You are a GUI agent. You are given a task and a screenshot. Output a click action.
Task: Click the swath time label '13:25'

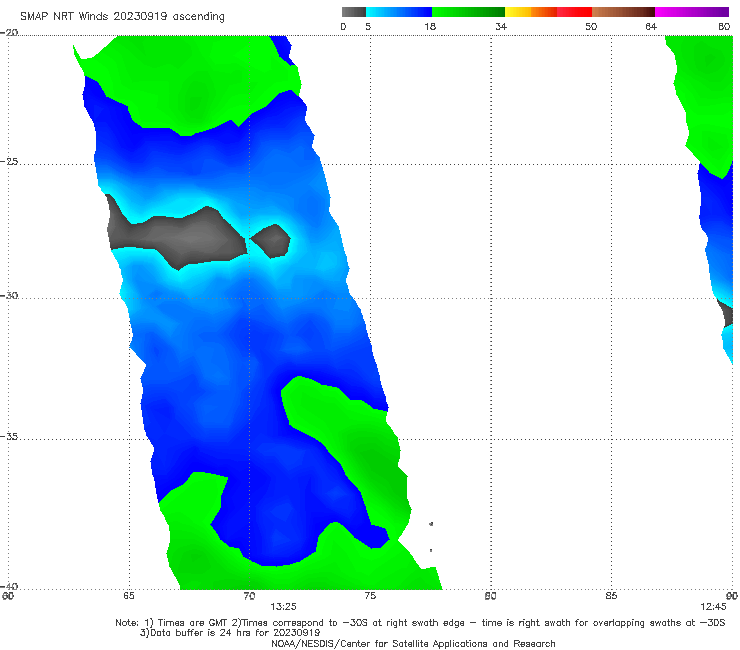pyautogui.click(x=283, y=607)
